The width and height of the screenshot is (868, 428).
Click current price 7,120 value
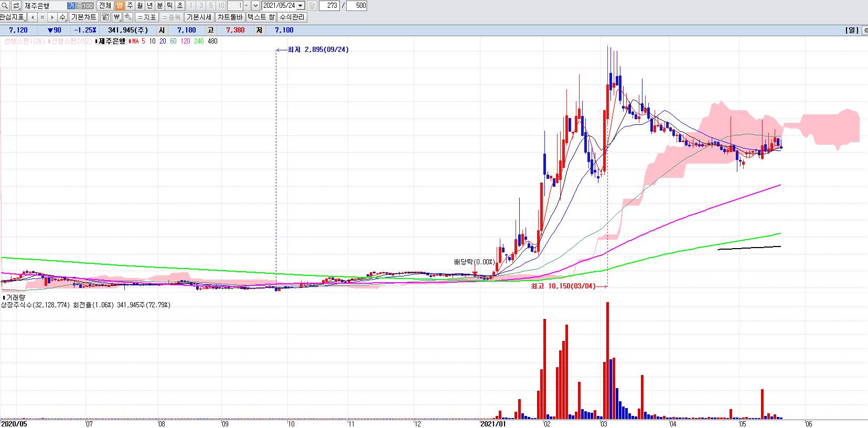18,30
